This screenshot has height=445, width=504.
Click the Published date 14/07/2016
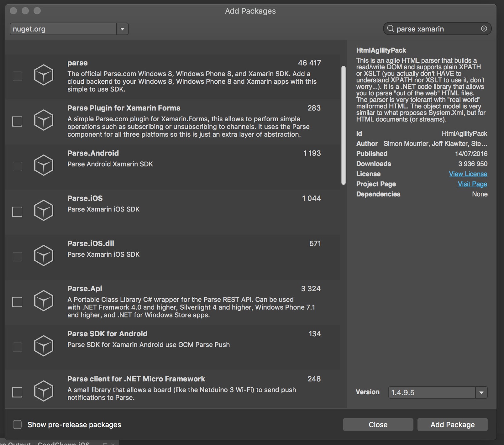471,154
